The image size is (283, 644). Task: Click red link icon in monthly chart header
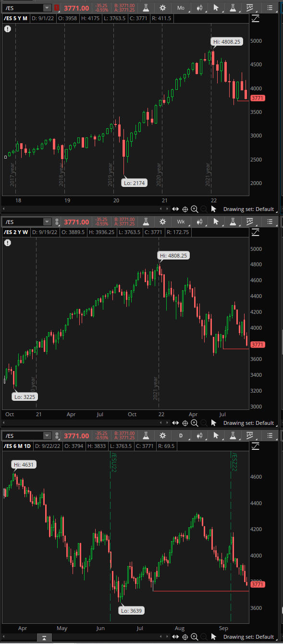click(x=58, y=8)
